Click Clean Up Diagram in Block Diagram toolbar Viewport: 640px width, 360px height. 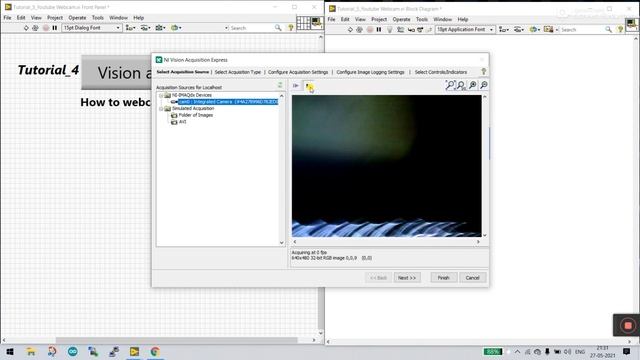549,29
